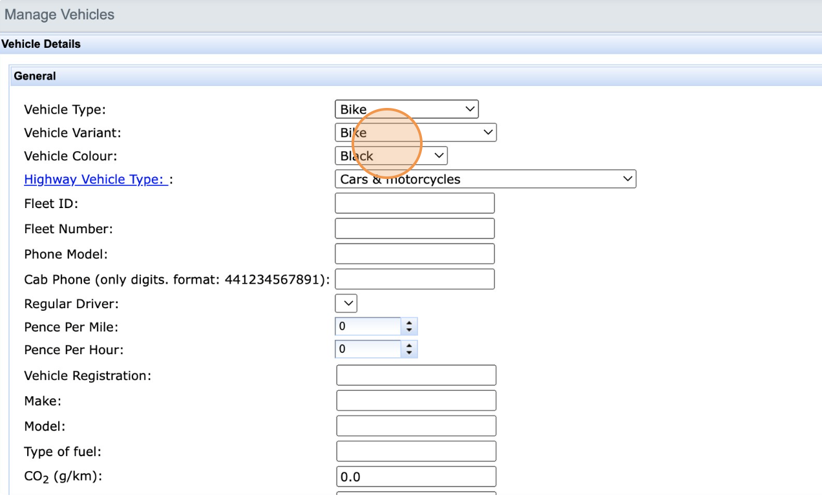Increase Pence Per Mile with up arrow
Image resolution: width=822 pixels, height=504 pixels.
408,323
